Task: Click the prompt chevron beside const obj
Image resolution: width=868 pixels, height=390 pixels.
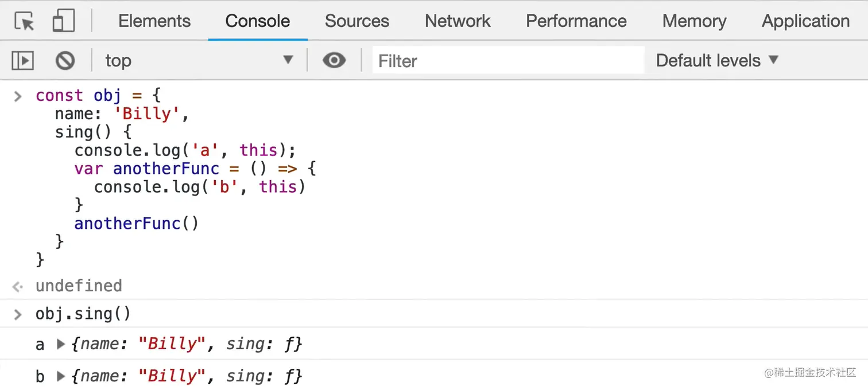Action: [x=18, y=96]
